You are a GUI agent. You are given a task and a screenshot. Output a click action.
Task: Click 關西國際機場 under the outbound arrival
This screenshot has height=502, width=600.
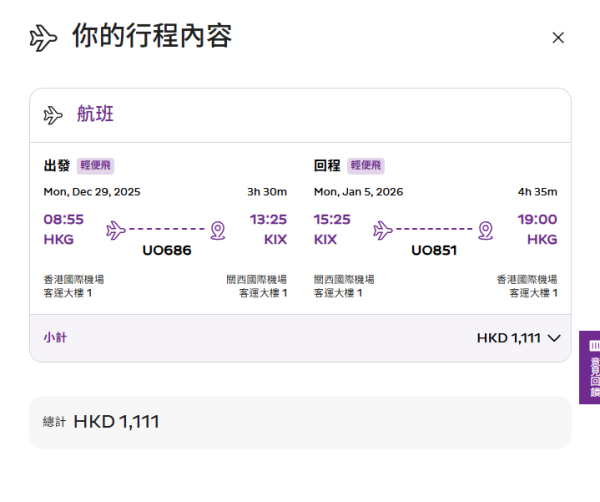(257, 280)
